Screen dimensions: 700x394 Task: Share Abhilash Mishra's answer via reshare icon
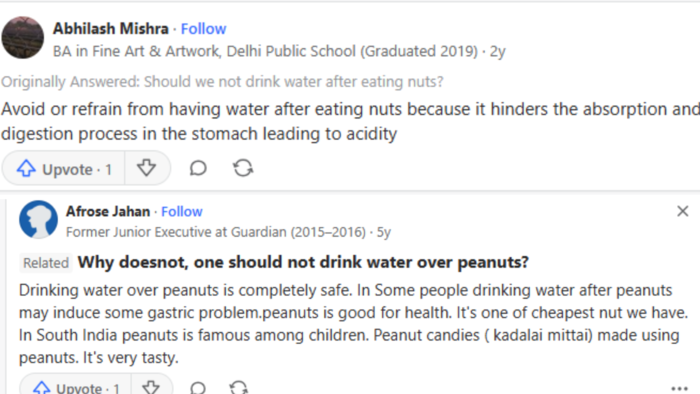pyautogui.click(x=243, y=169)
